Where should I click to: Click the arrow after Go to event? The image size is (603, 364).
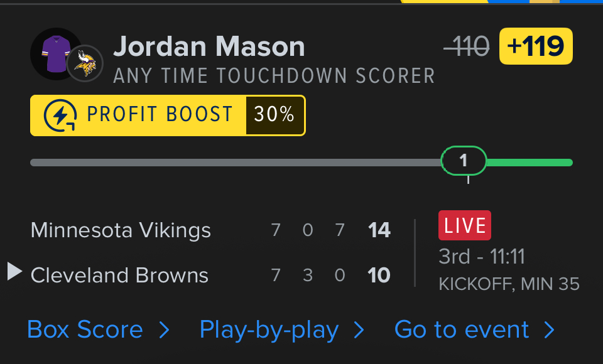coord(550,330)
